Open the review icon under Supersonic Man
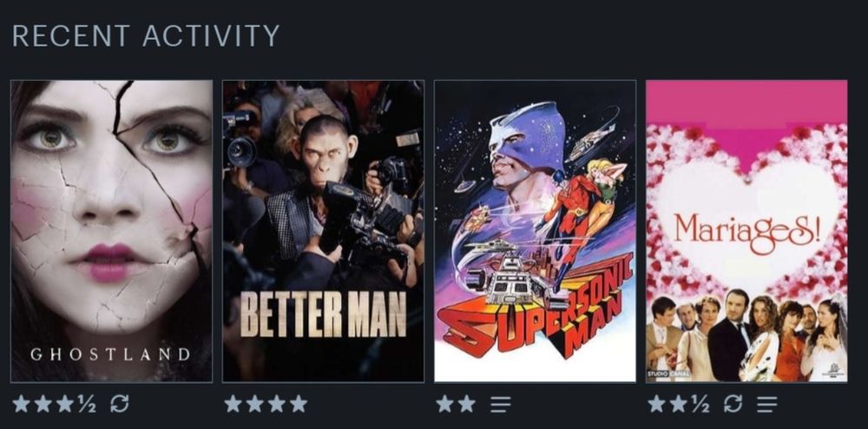This screenshot has width=868, height=429. 501,405
